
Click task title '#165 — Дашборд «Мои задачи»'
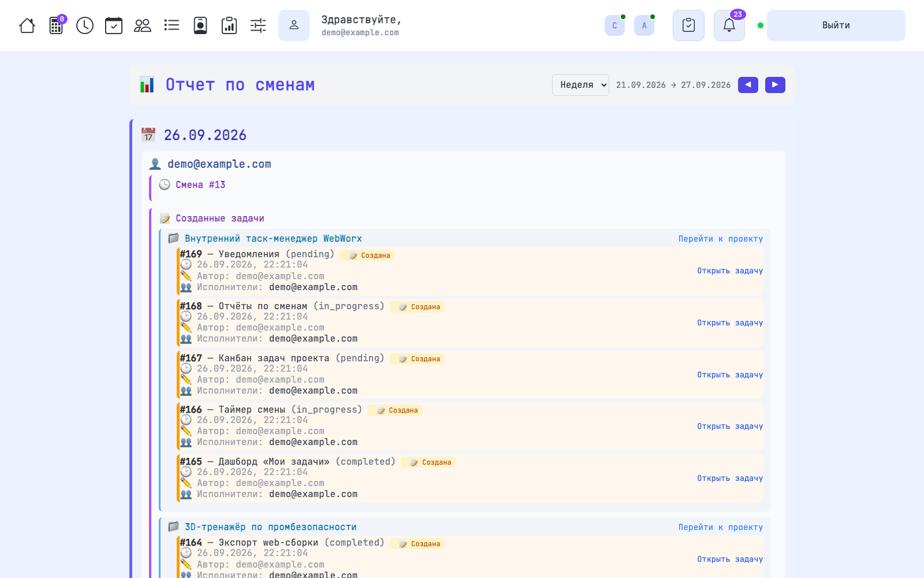(x=255, y=462)
